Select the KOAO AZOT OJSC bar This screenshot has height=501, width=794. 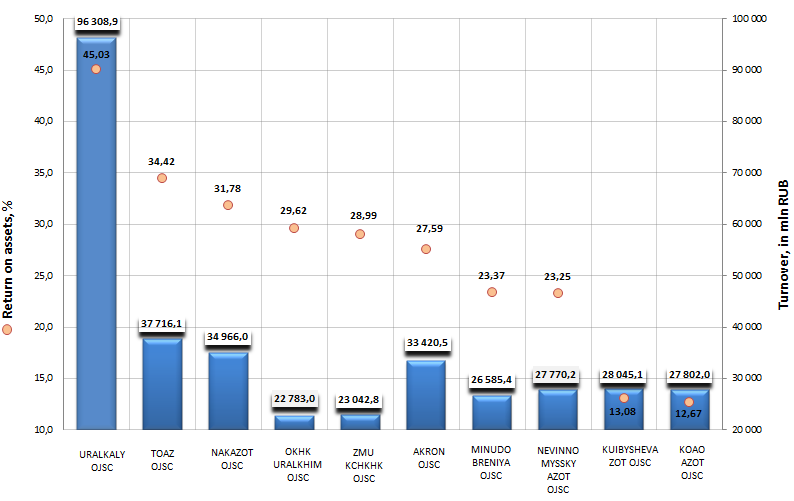(689, 409)
